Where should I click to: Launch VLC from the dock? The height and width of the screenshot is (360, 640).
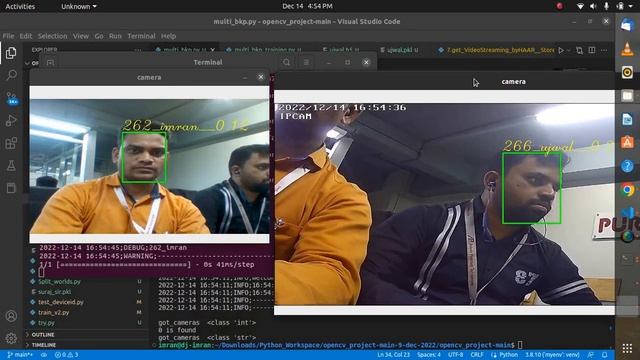pos(627,49)
